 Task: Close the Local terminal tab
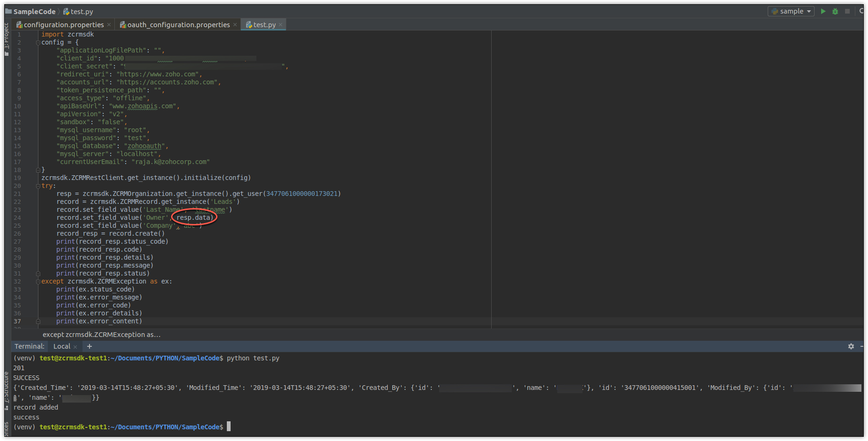(x=75, y=347)
